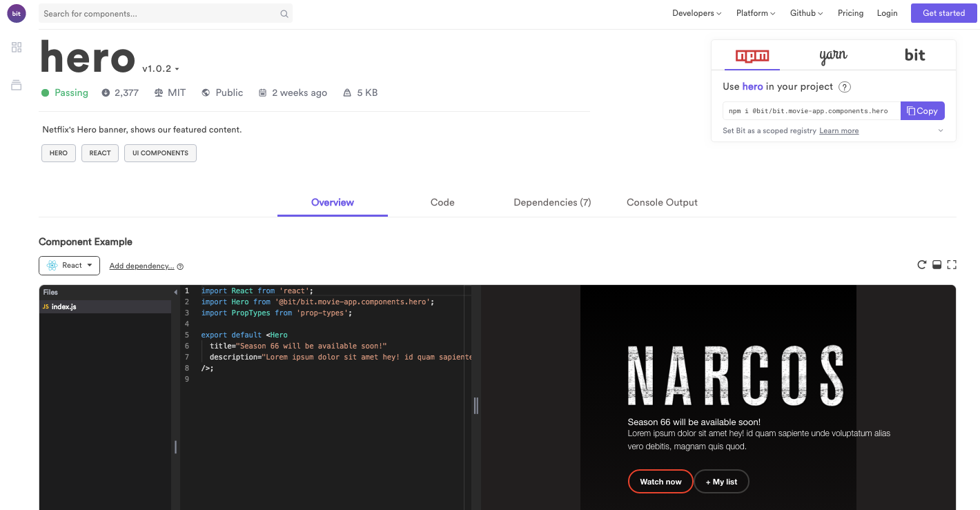Open the React framework selector
The height and width of the screenshot is (510, 980).
pos(69,265)
